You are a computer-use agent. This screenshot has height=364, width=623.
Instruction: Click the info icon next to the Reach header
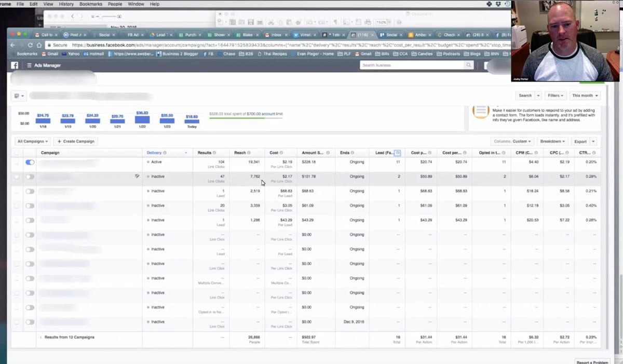click(x=249, y=153)
